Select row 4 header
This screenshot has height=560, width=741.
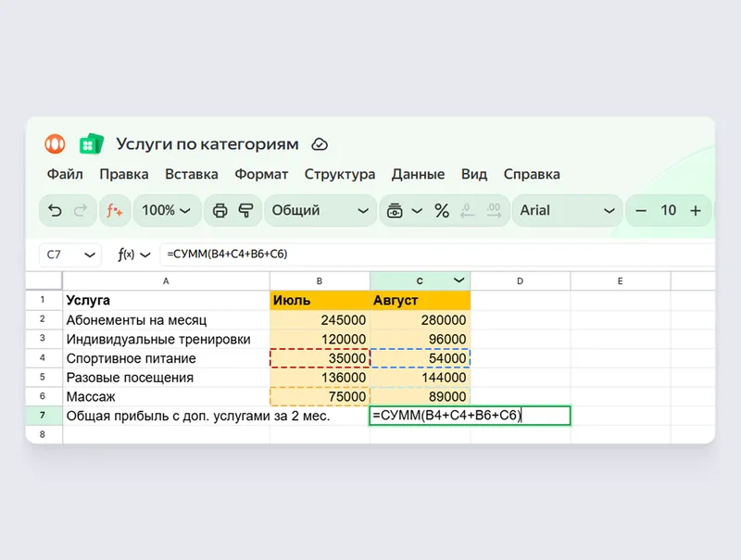click(43, 358)
